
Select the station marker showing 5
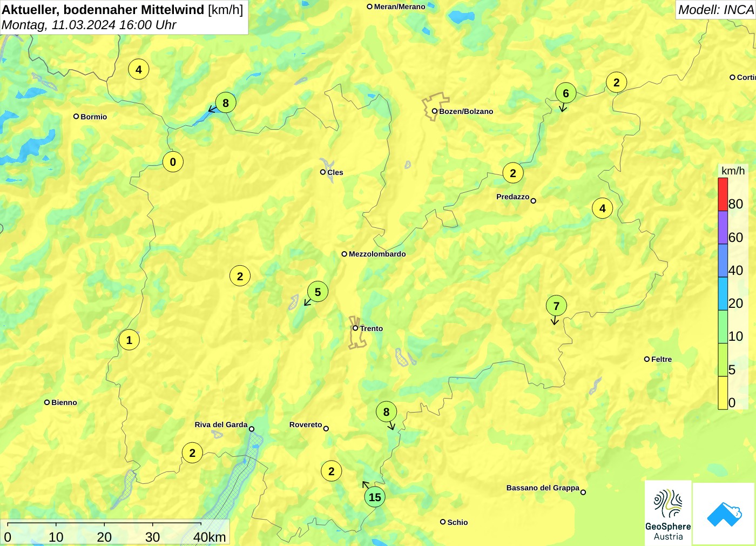[318, 292]
